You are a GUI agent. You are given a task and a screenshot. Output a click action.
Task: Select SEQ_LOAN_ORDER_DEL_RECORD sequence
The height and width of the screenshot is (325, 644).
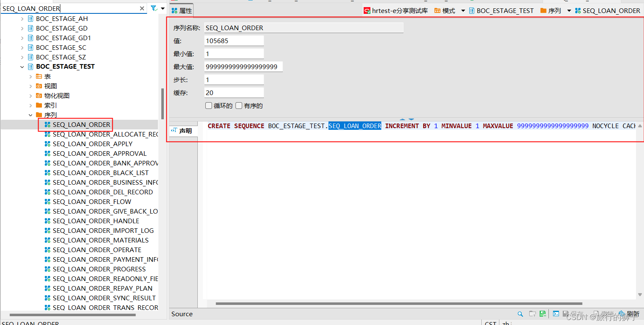[x=103, y=192]
